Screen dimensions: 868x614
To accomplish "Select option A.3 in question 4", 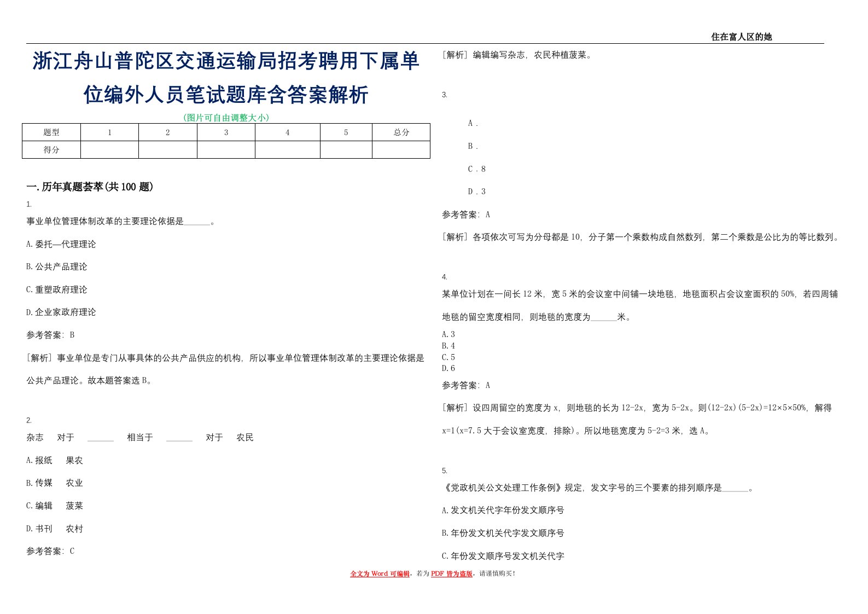I will coord(448,334).
